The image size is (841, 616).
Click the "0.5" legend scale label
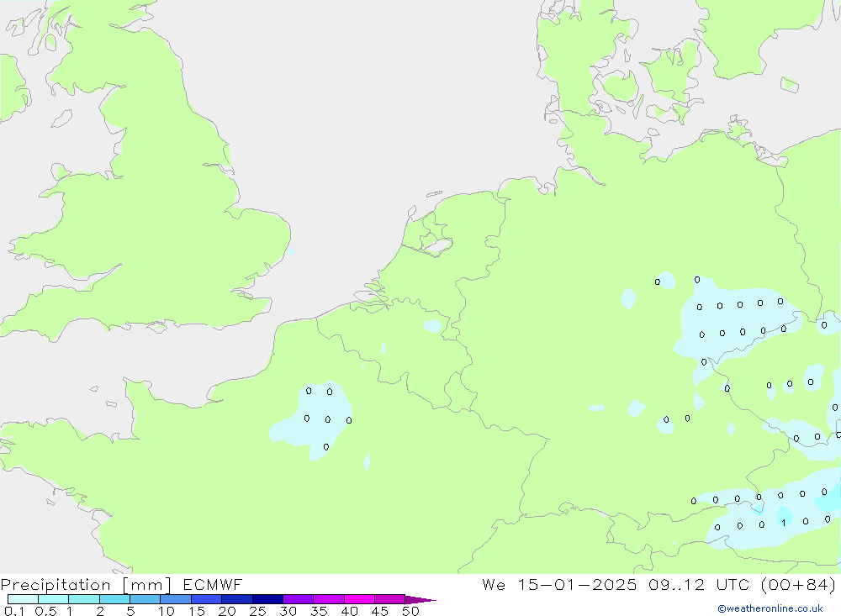pyautogui.click(x=46, y=611)
